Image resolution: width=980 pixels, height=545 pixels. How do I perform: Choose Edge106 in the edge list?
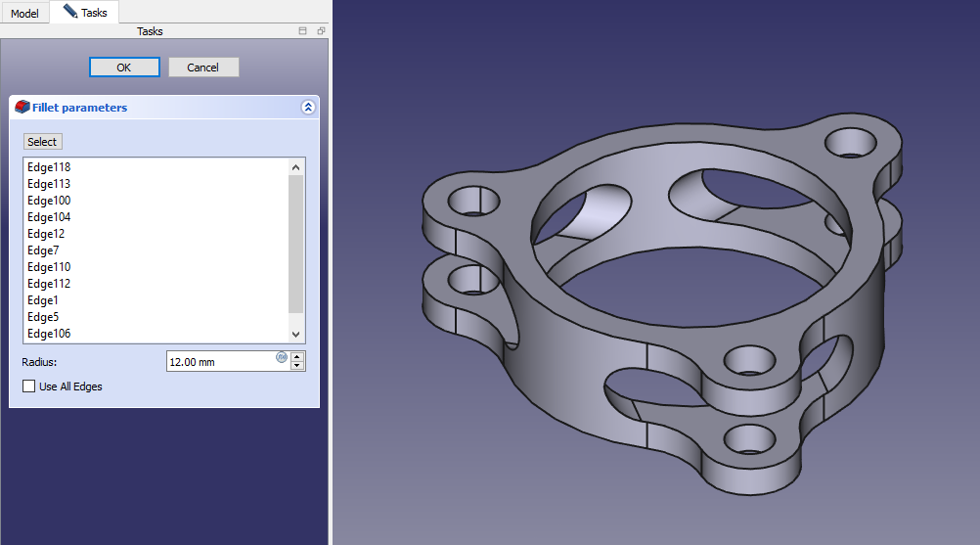click(49, 334)
